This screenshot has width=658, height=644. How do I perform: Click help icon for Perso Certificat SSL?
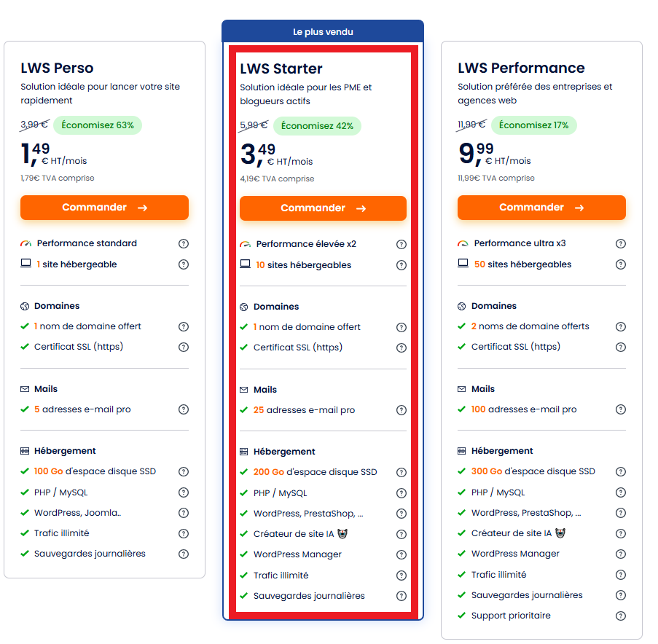[184, 347]
